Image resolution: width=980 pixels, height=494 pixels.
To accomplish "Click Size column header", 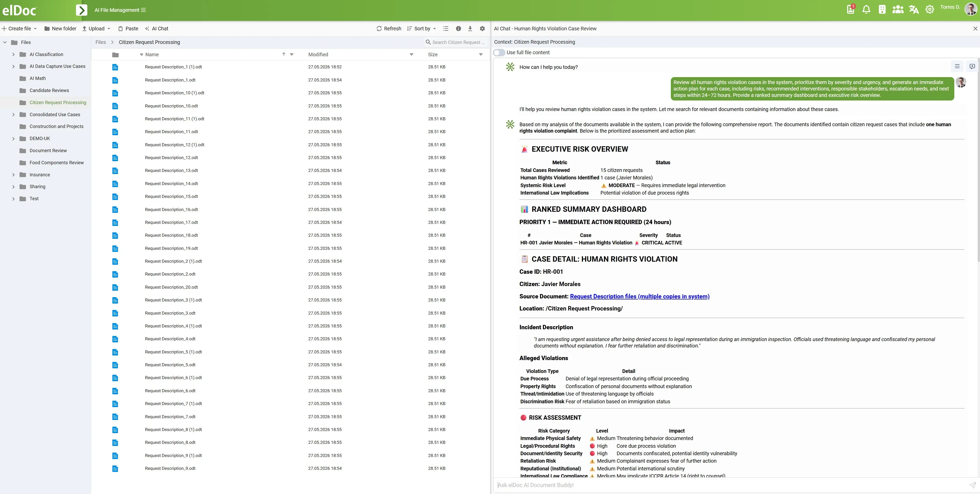I will (432, 54).
